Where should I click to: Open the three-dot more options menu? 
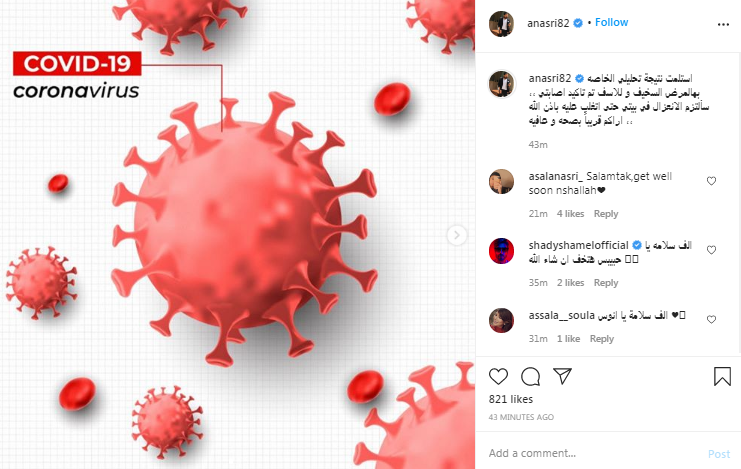point(723,25)
